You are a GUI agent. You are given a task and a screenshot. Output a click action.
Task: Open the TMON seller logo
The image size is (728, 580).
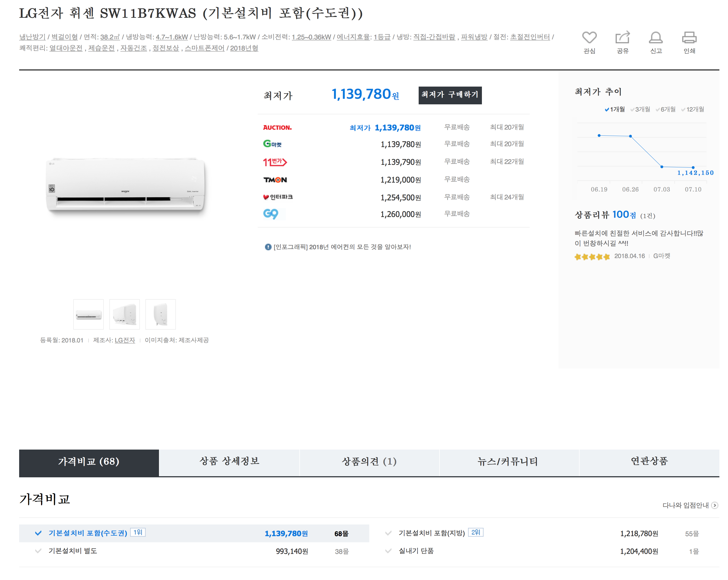point(275,180)
